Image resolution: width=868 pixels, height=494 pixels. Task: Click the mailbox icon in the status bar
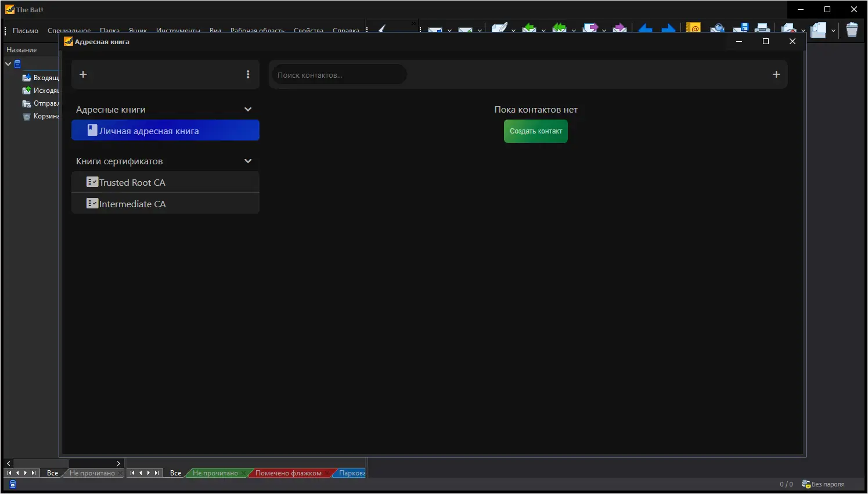coord(13,484)
